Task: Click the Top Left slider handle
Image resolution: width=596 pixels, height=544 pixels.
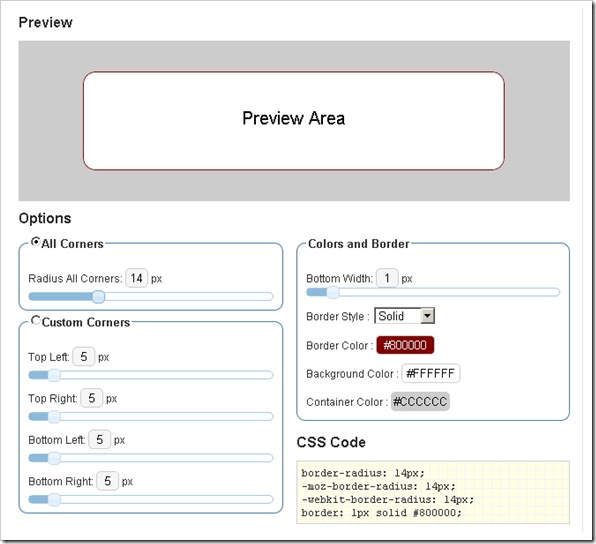Action: coord(54,375)
